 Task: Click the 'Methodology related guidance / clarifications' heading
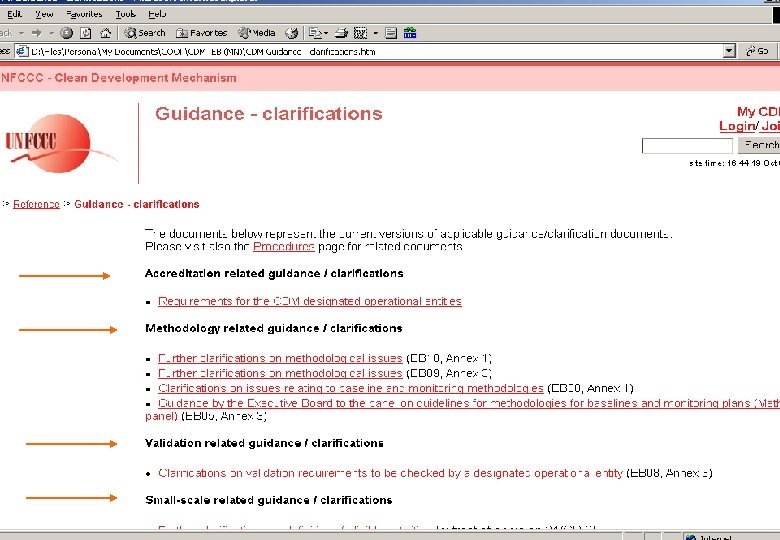274,328
